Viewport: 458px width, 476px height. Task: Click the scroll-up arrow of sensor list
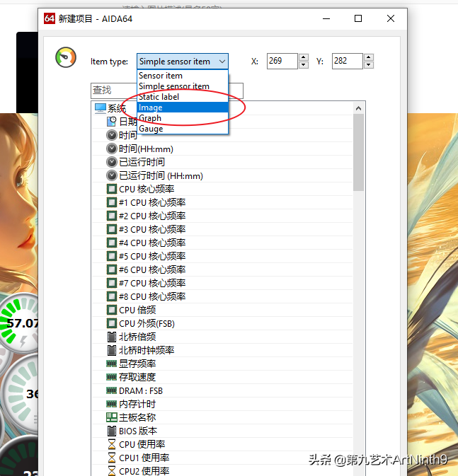coord(359,108)
